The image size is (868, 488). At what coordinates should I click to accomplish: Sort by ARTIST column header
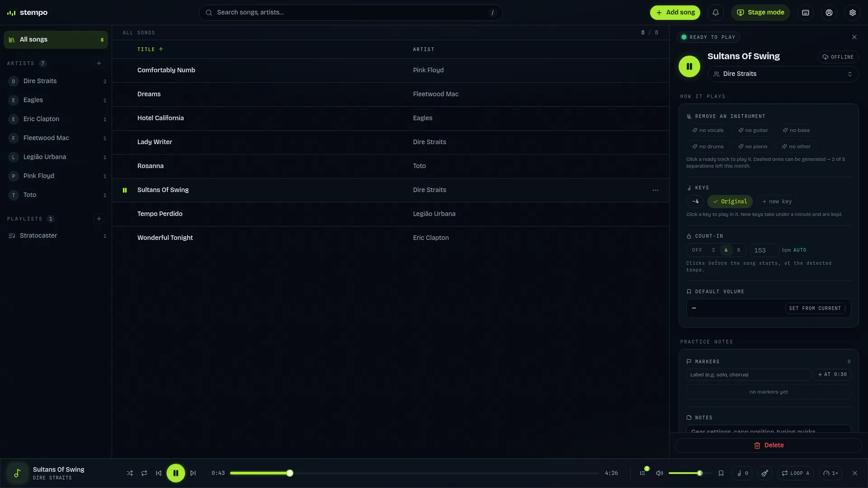click(x=424, y=49)
